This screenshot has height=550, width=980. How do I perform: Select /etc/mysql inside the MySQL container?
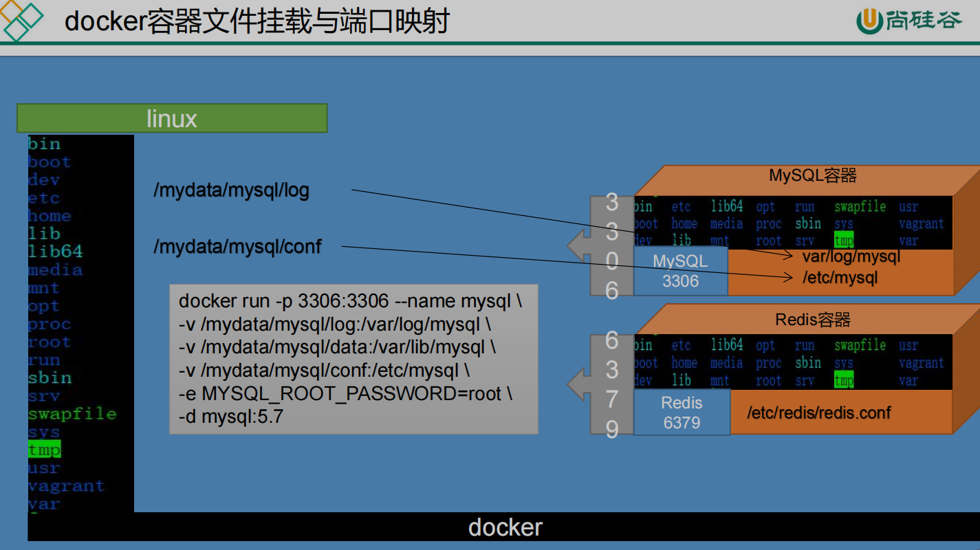pos(840,278)
